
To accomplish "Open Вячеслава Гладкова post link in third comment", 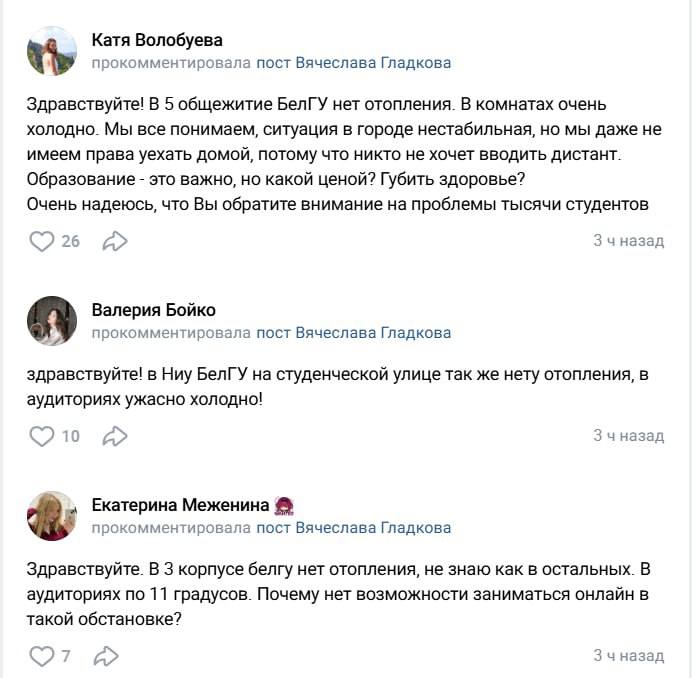I will pyautogui.click(x=353, y=527).
